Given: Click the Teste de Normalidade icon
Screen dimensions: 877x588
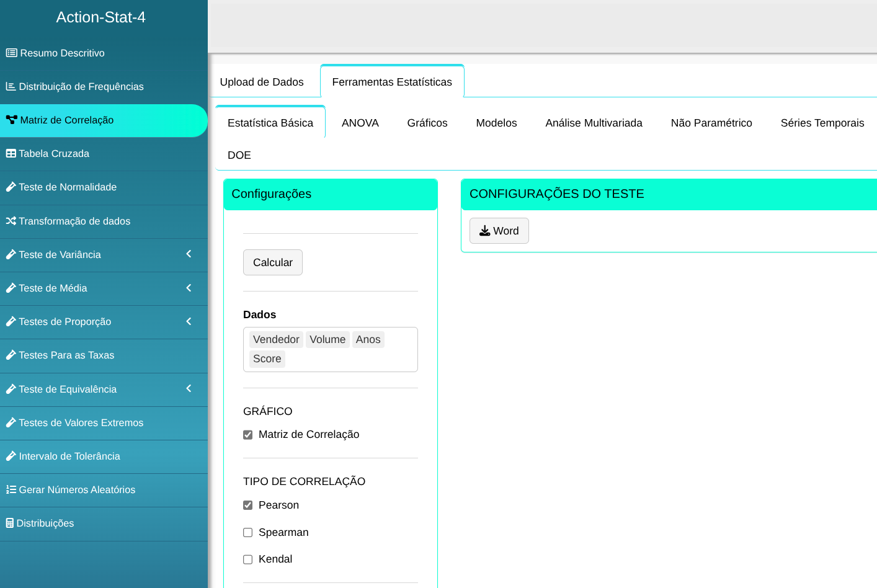Looking at the screenshot, I should [x=11, y=187].
